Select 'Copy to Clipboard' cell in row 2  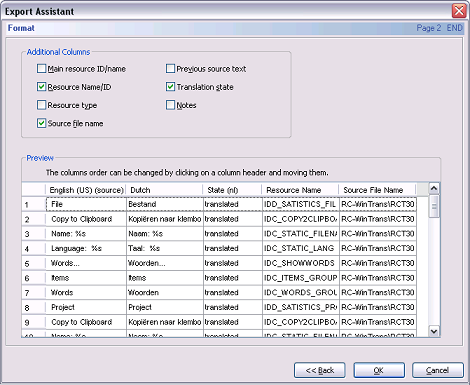click(x=86, y=219)
